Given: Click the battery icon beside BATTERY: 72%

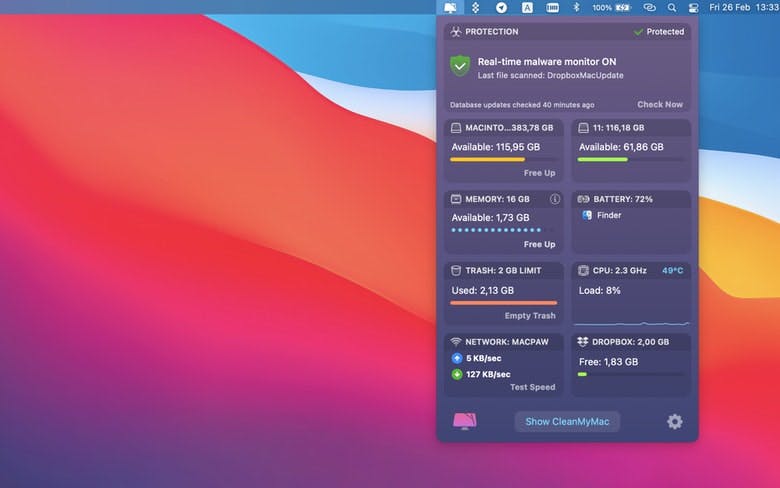Looking at the screenshot, I should [583, 199].
